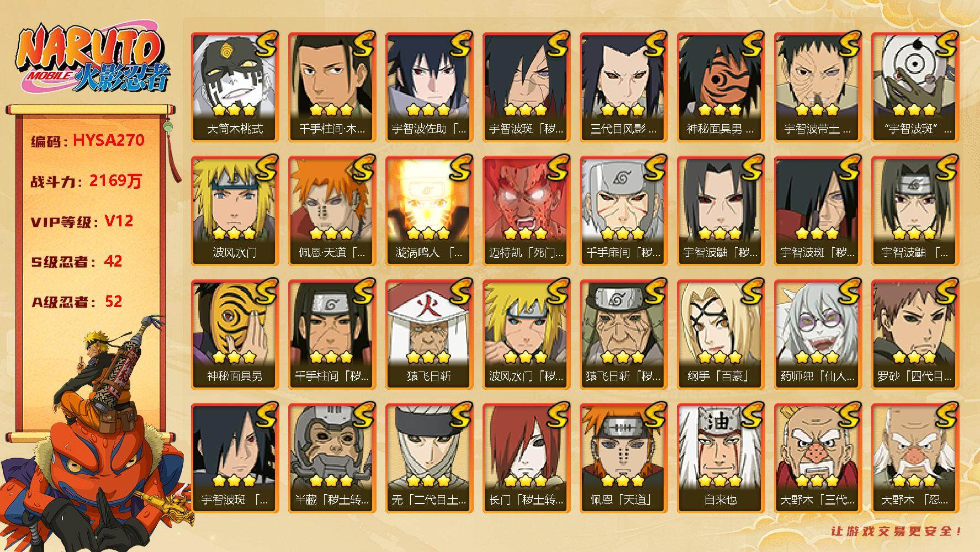Click the 让游戏交易更安全 slogan text
980x552 pixels.
pos(897,531)
